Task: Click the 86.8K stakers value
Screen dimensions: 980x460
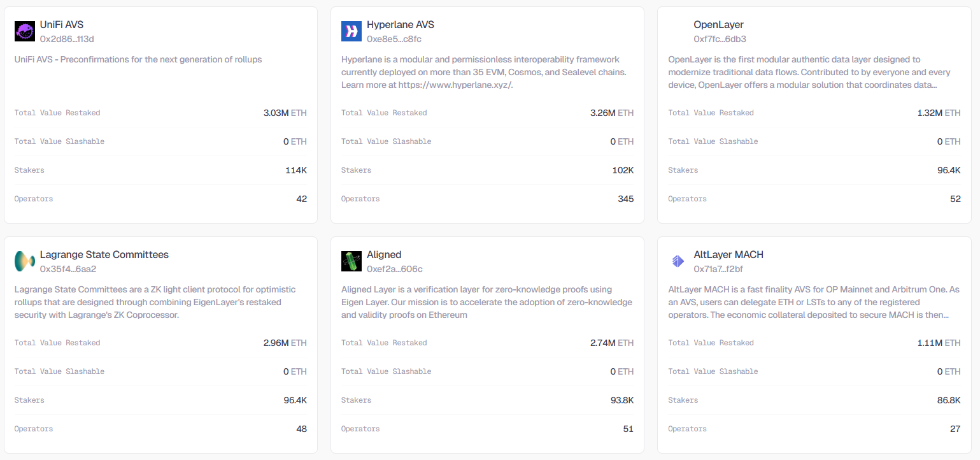Action: pyautogui.click(x=949, y=400)
